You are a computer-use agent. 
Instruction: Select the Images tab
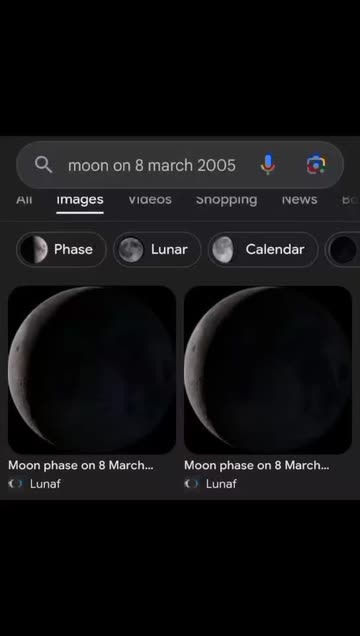point(80,200)
